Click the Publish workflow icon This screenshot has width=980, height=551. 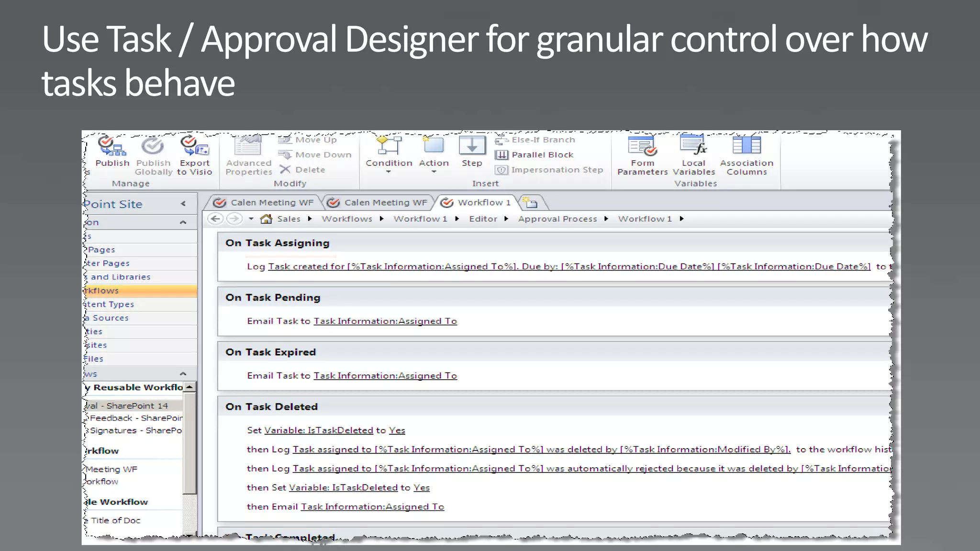pyautogui.click(x=112, y=146)
